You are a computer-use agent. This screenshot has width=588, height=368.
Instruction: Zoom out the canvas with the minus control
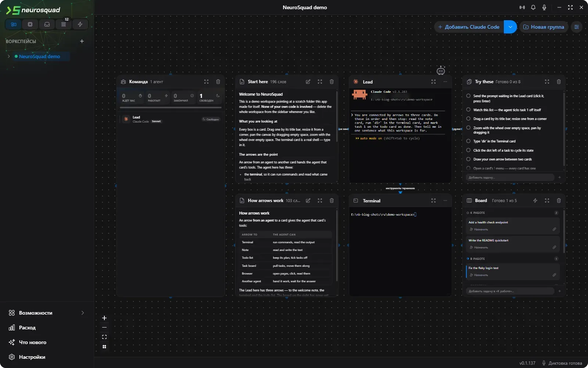104,327
